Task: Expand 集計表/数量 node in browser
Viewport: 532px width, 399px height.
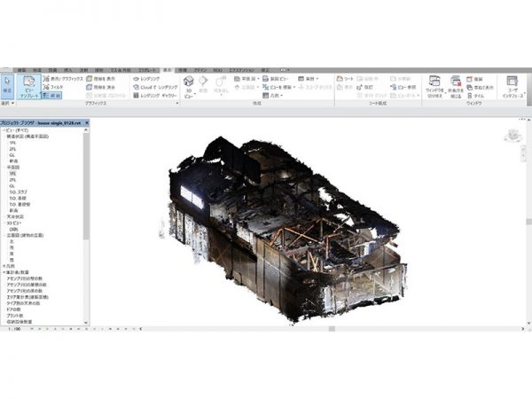Action: pyautogui.click(x=4, y=272)
